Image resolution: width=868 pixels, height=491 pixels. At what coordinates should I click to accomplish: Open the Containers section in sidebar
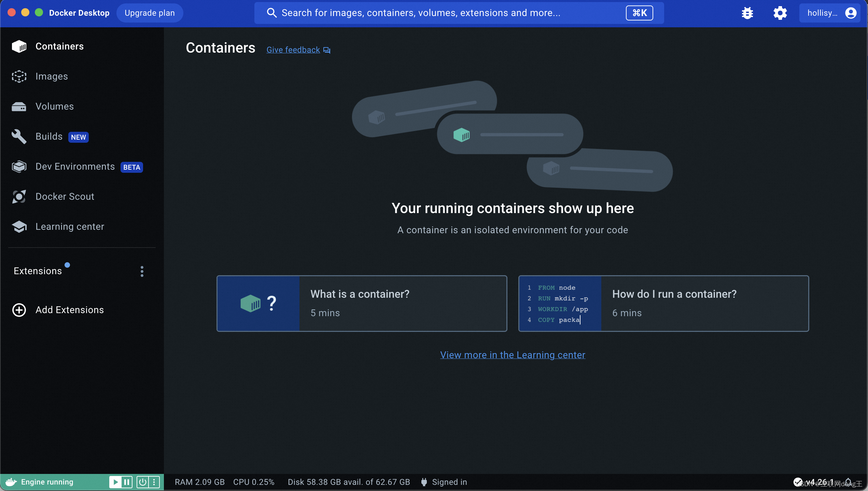point(82,46)
